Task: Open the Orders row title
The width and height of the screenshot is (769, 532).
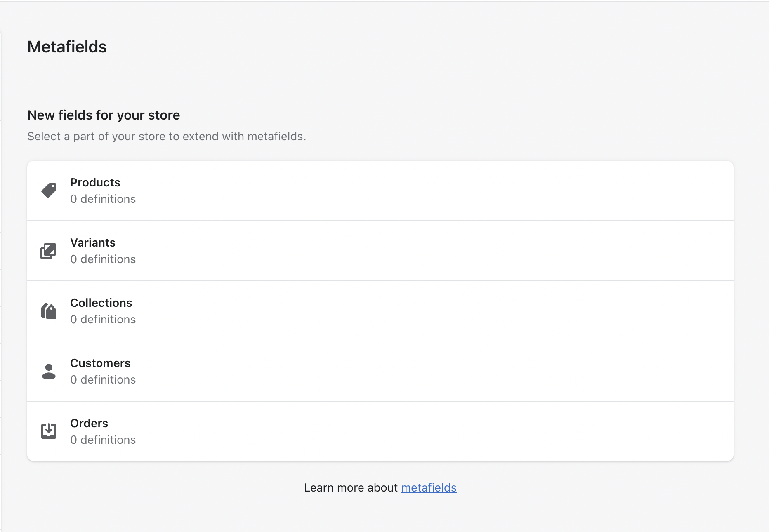Action: [x=89, y=423]
